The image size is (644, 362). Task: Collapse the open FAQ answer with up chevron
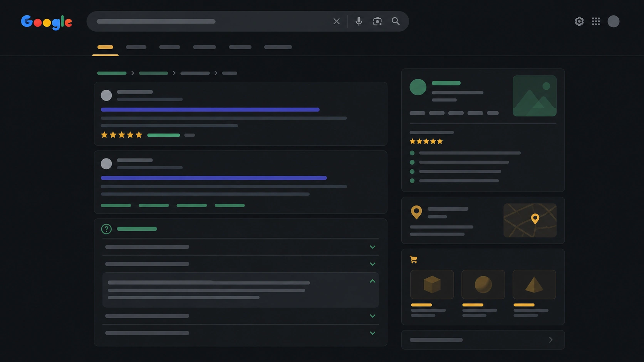coord(372,281)
